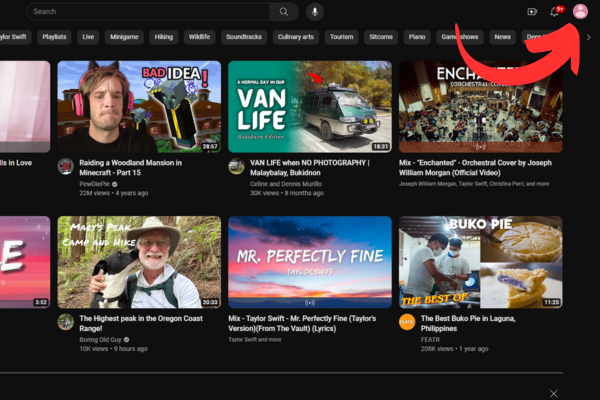Open the BAD IDEA Minecraft thumbnail
Viewport: 600px width, 400px height.
(x=139, y=107)
